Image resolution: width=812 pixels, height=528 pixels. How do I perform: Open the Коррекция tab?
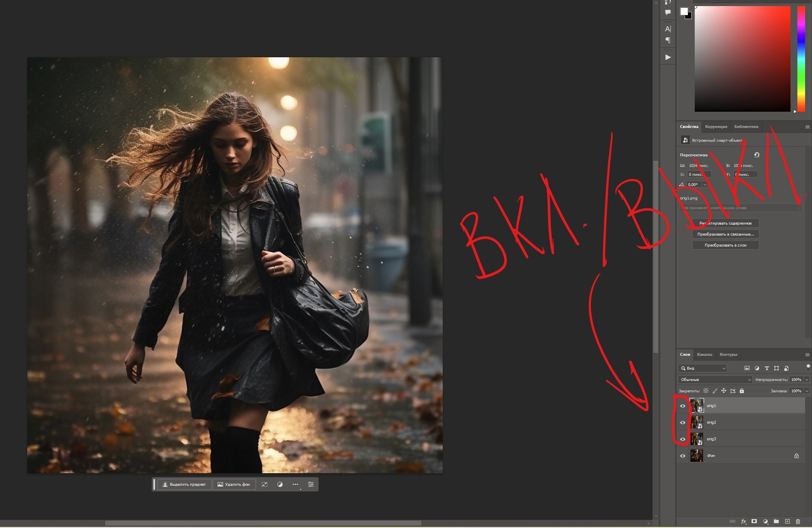click(x=716, y=127)
